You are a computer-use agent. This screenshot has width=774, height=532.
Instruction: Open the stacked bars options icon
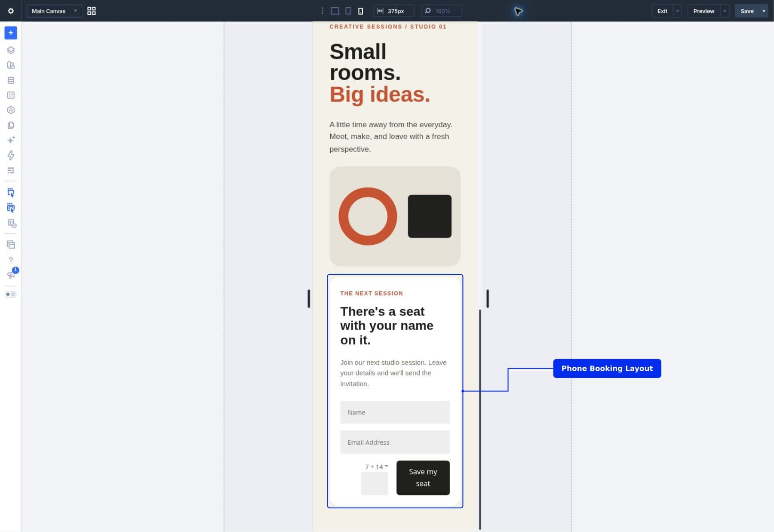click(x=11, y=171)
